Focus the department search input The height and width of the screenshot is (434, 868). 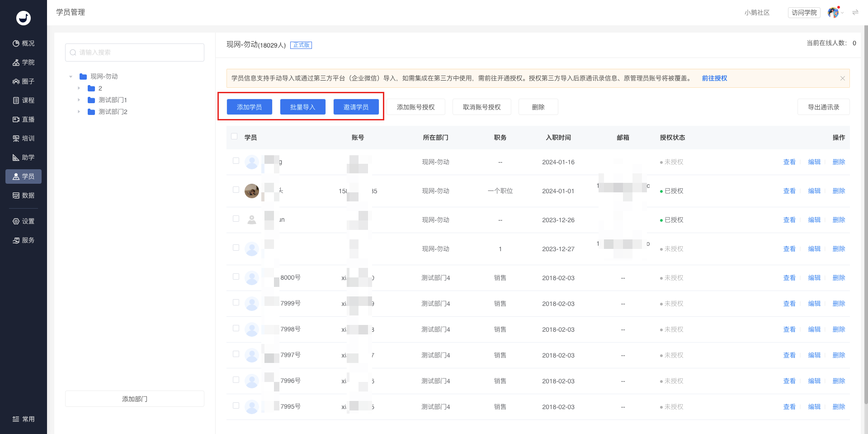coord(135,52)
